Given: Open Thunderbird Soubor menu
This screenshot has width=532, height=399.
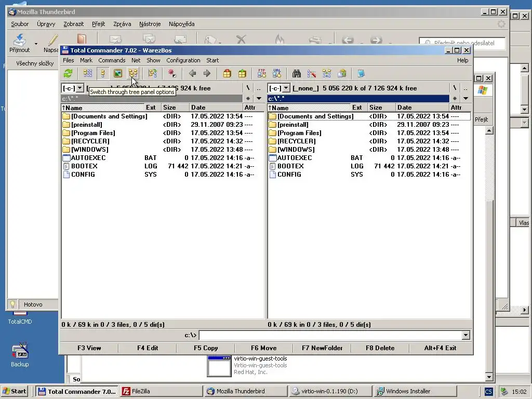Looking at the screenshot, I should [20, 24].
